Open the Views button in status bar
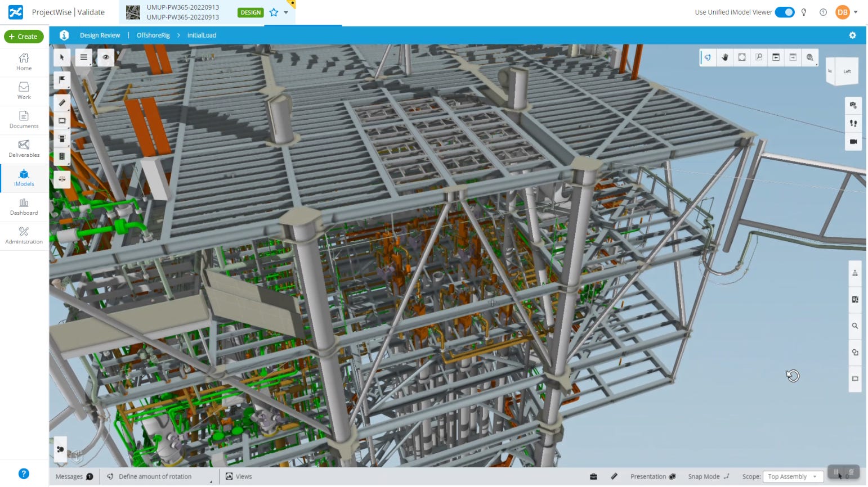The image size is (868, 487). (x=239, y=477)
